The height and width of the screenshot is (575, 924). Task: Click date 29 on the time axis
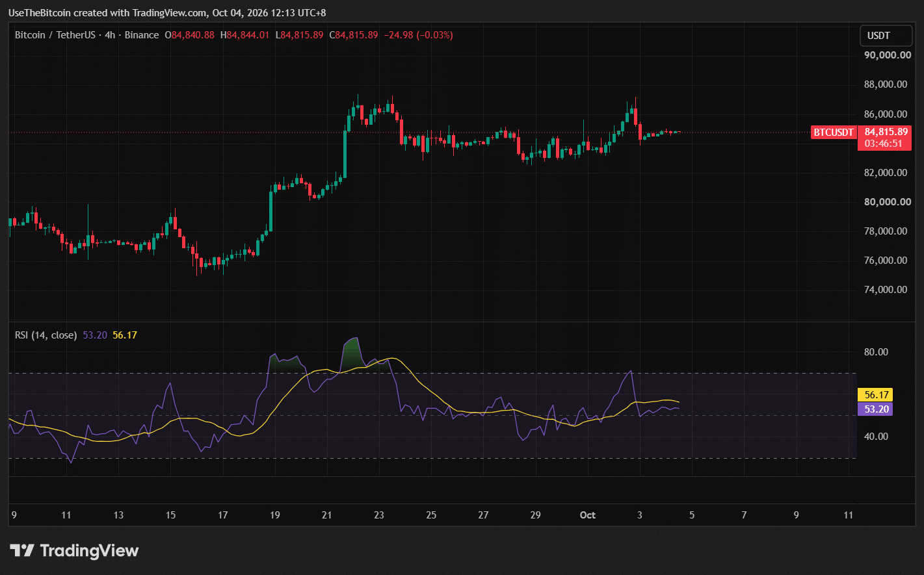coord(535,515)
